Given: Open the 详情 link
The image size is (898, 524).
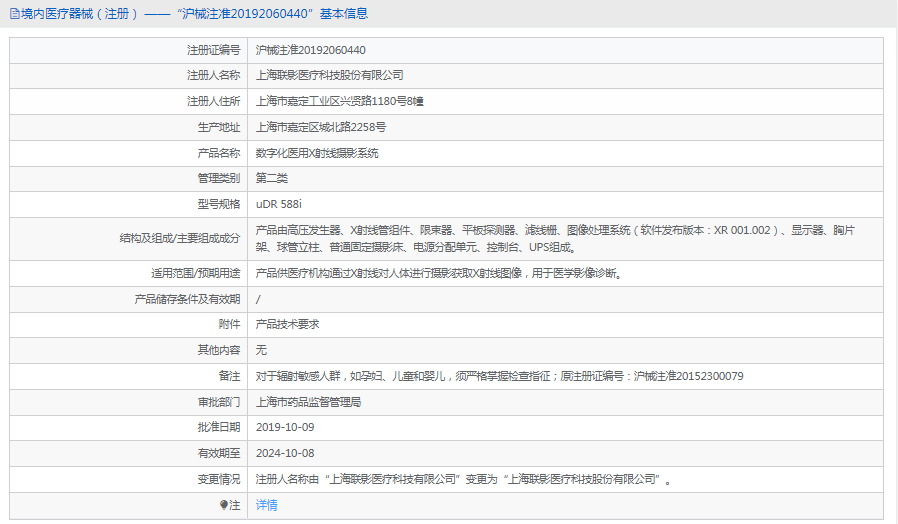Looking at the screenshot, I should click(x=266, y=505).
